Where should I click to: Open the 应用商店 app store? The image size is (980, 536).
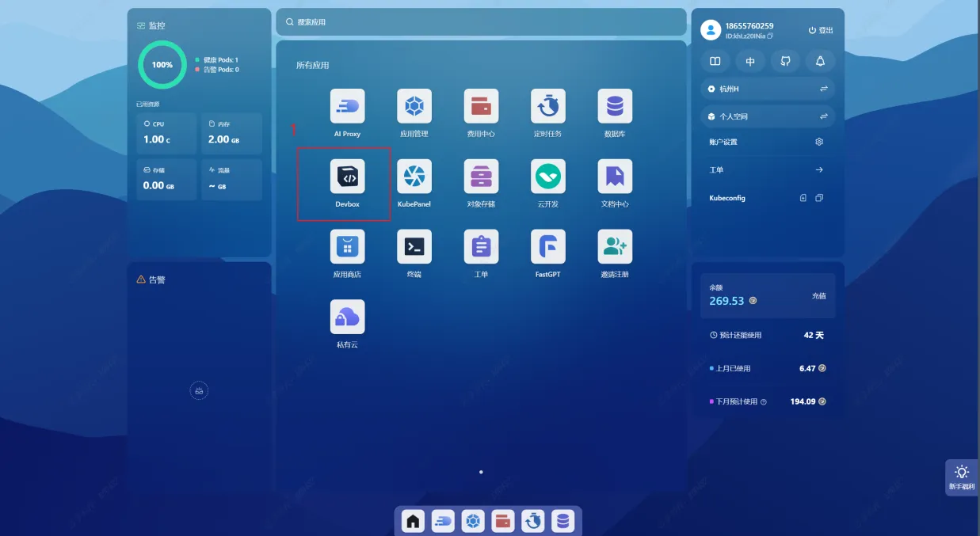coord(347,247)
